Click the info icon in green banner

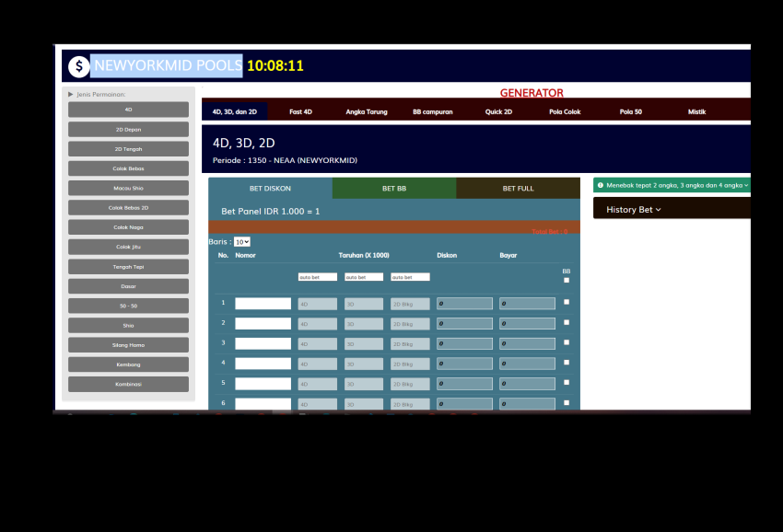601,185
